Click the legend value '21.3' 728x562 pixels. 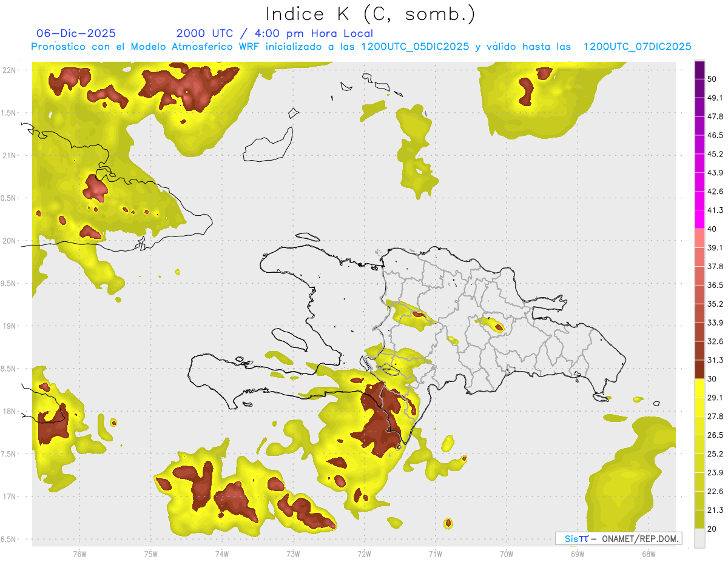coord(715,510)
